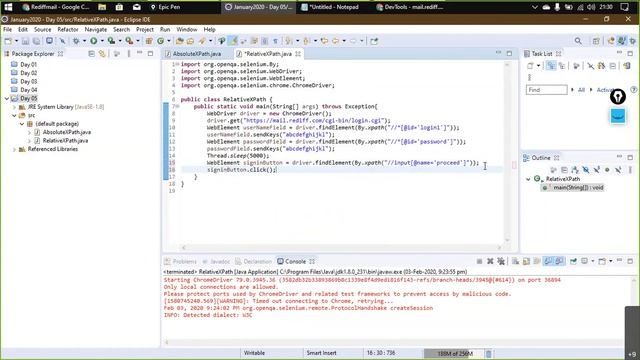640x360 pixels.
Task: Click the Save All toolbar icon
Action: click(36, 41)
